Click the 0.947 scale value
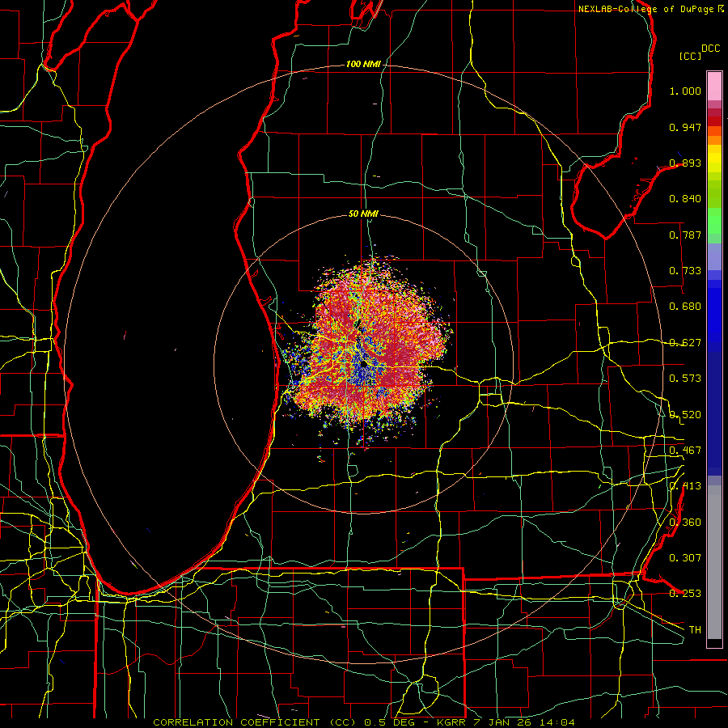 coord(685,127)
